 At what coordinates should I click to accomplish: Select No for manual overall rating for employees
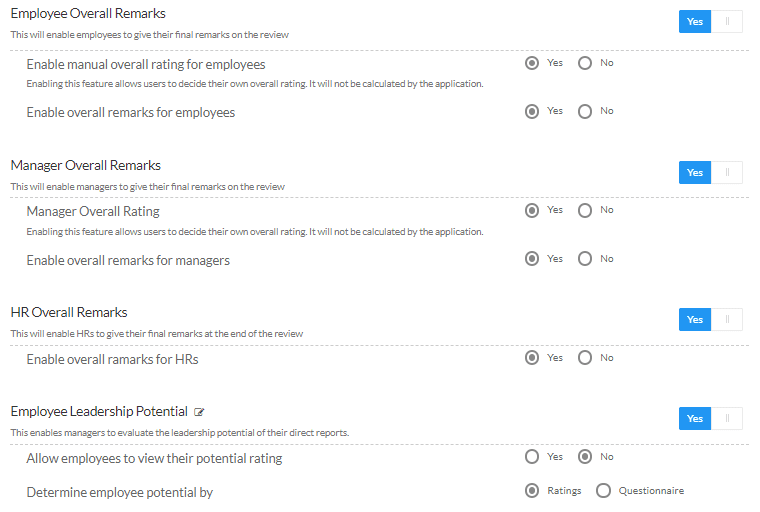coord(585,63)
